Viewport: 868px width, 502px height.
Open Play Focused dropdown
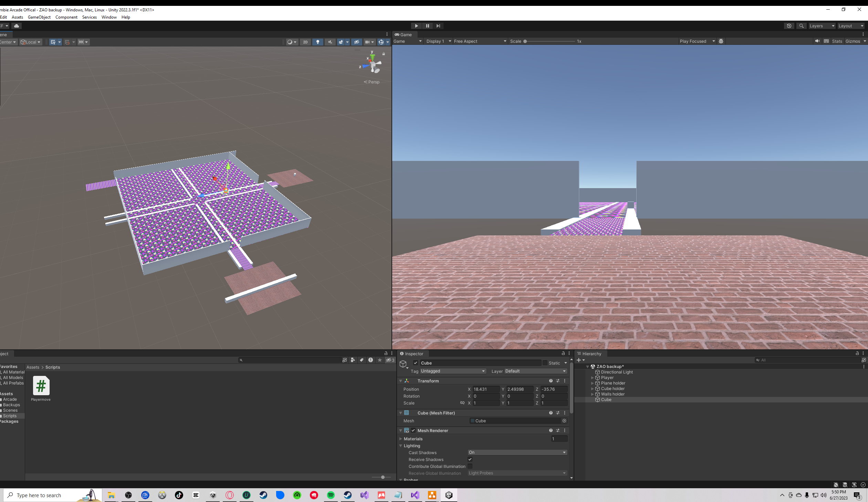697,41
